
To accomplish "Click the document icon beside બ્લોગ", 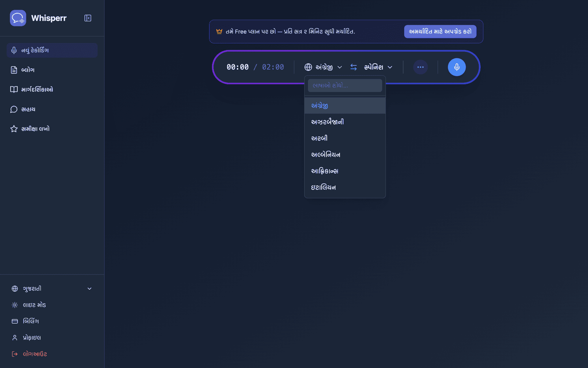I will coord(14,70).
